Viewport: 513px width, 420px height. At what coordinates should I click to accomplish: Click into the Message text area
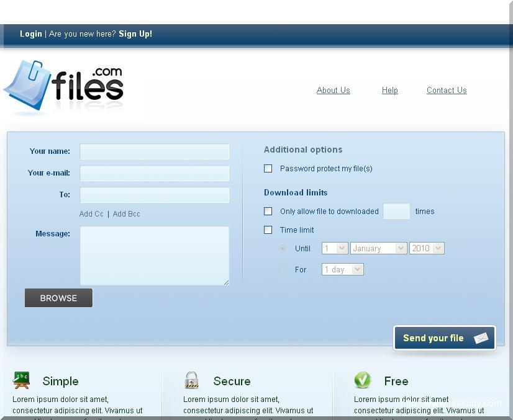[154, 256]
